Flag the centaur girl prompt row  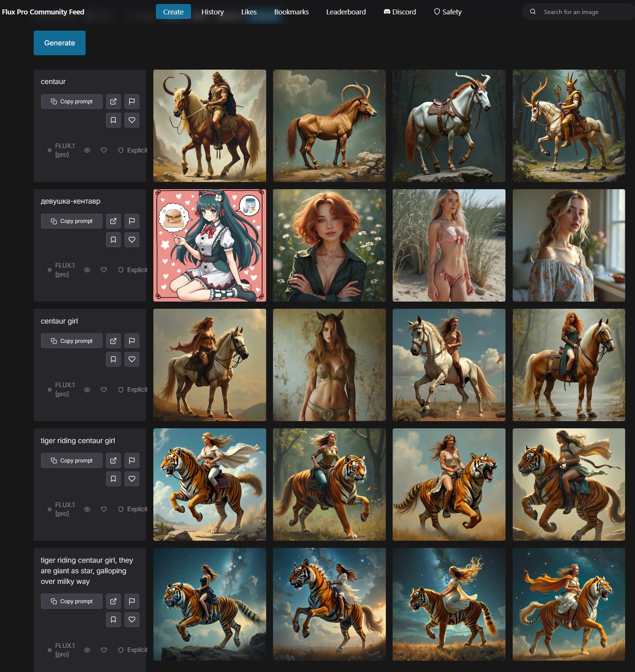coord(132,341)
